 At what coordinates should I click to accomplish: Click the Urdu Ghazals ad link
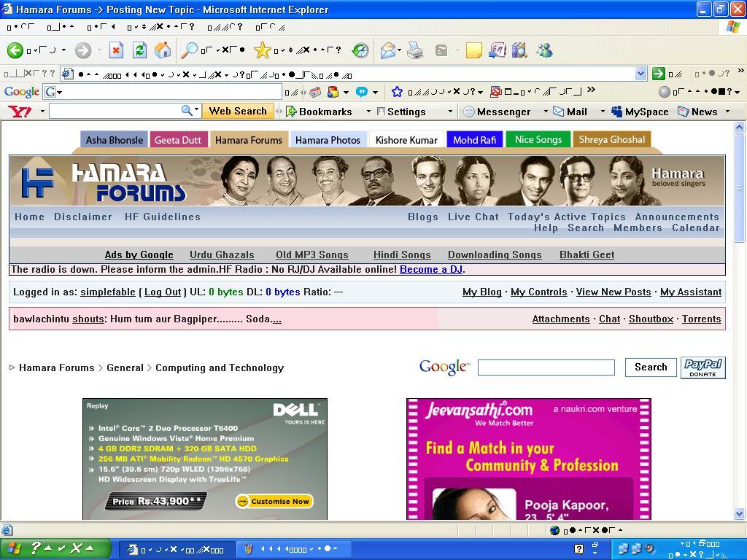(222, 254)
